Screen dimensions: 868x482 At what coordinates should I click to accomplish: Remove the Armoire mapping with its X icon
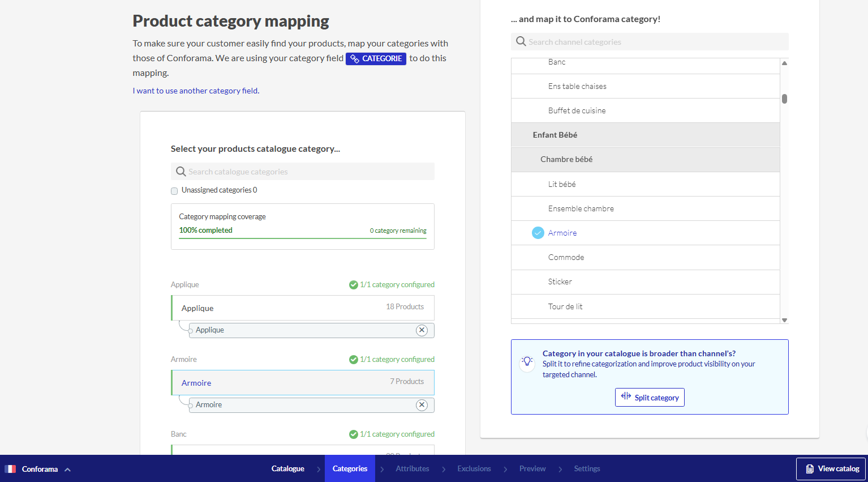point(422,405)
